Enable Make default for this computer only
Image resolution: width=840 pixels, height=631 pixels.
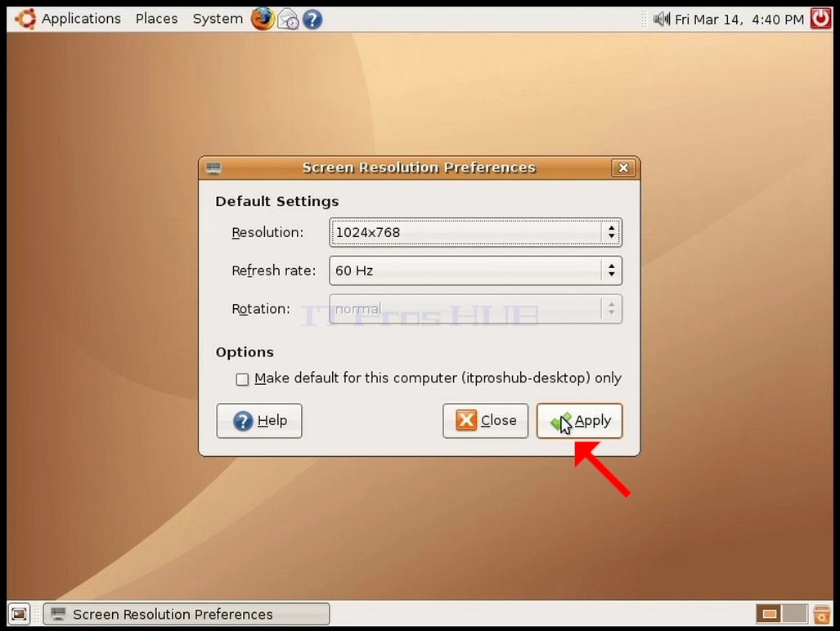click(x=242, y=379)
